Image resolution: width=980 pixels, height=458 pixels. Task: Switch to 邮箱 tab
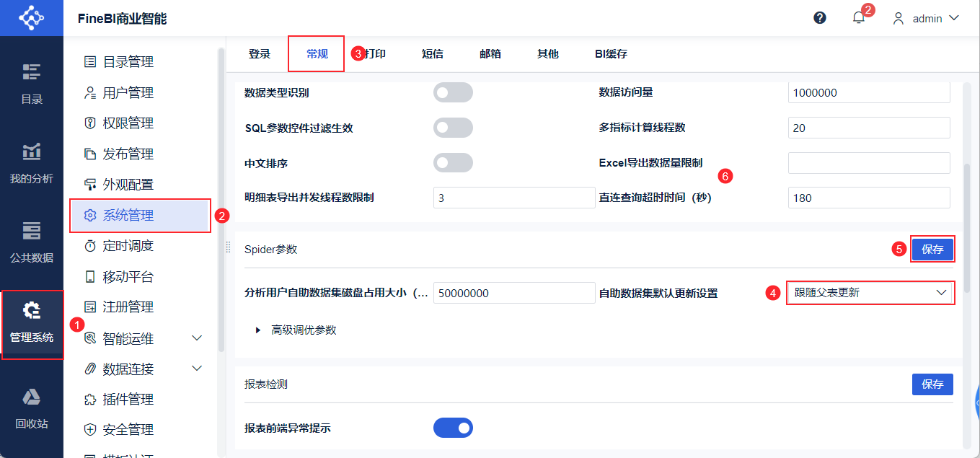point(490,54)
